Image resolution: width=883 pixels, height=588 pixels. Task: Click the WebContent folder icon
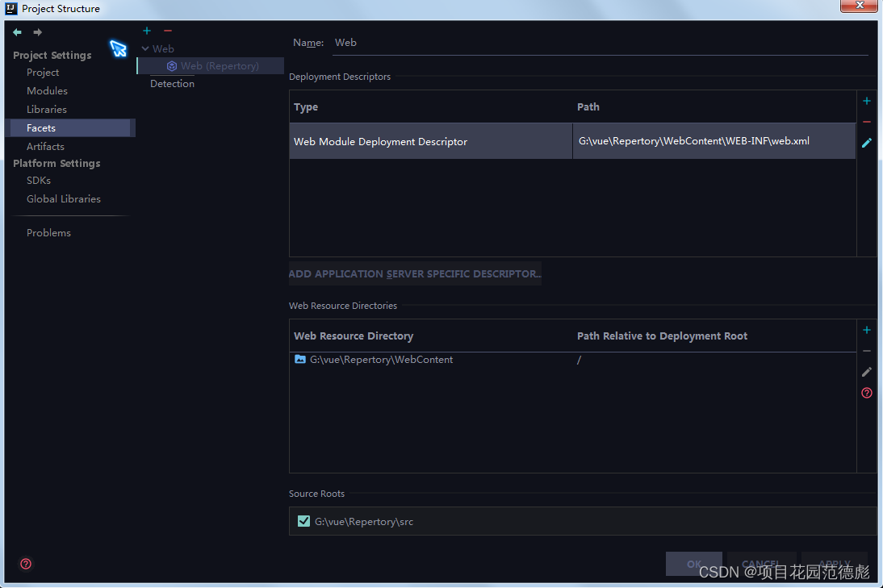[300, 359]
